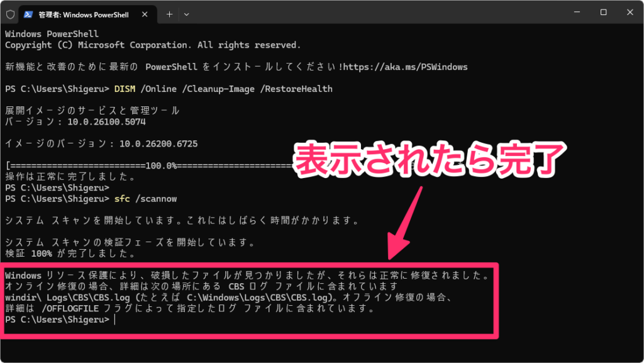Minimize the terminal window

(575, 13)
